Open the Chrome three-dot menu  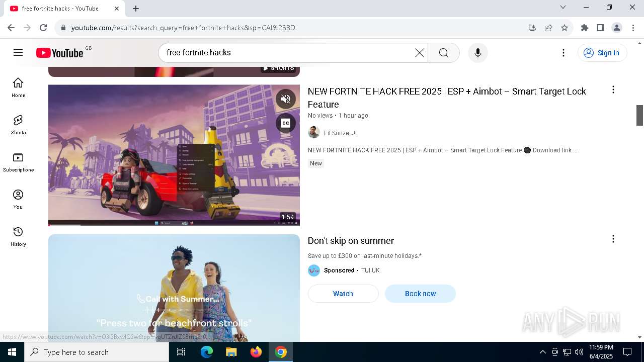633,28
